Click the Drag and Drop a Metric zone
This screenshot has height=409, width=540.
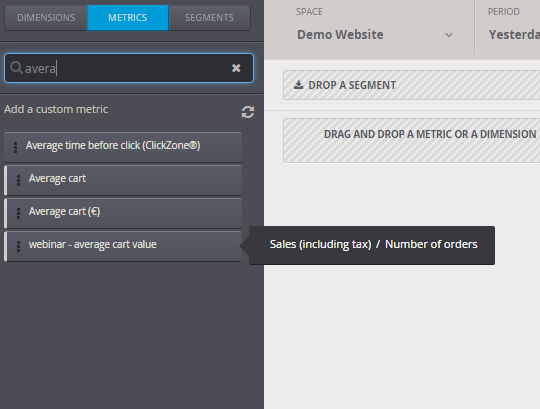tap(412, 140)
